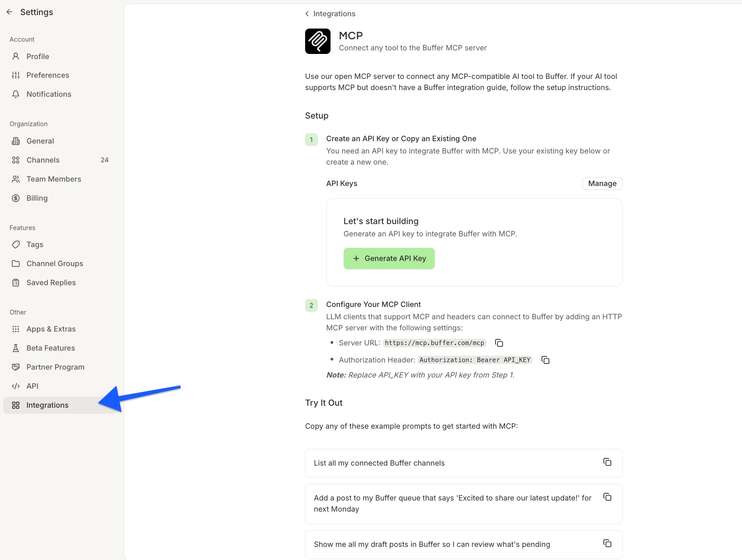Go back via the Integrations breadcrumb link
742x560 pixels.
coord(334,13)
